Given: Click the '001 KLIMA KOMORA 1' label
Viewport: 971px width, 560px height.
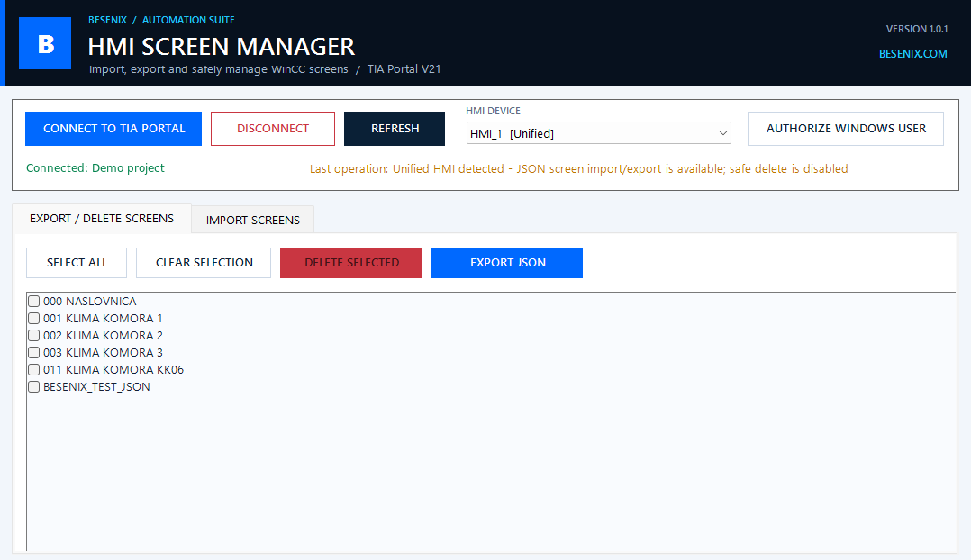Looking at the screenshot, I should [103, 318].
